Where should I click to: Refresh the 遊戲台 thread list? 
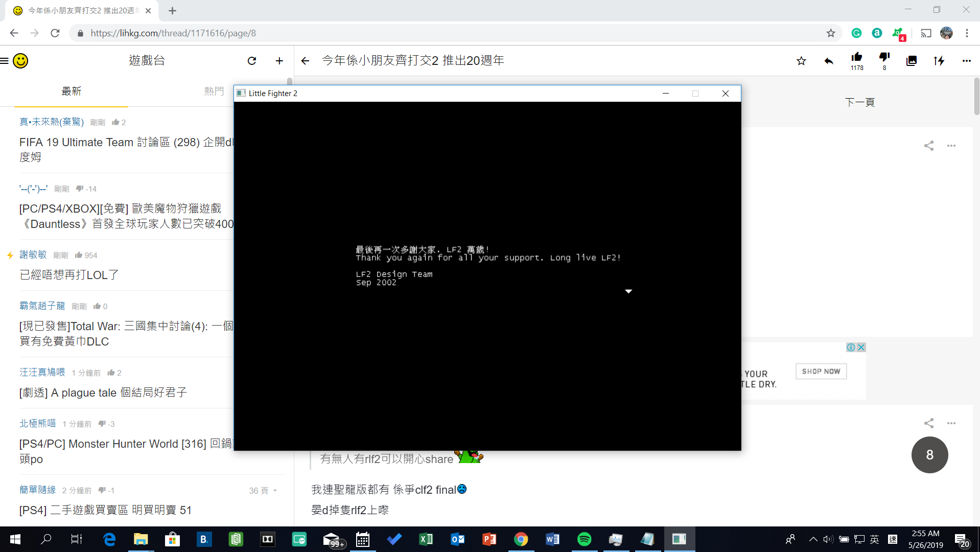(252, 61)
